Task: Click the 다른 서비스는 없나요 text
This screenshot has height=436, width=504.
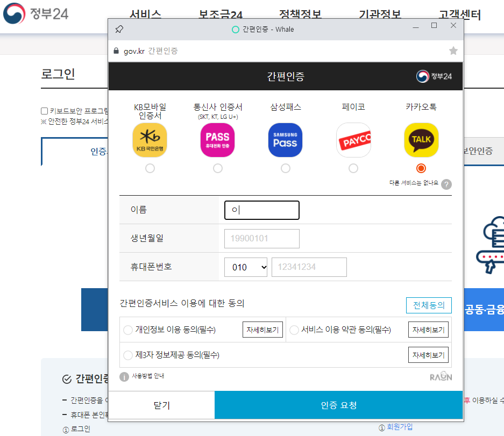Action: [x=414, y=183]
